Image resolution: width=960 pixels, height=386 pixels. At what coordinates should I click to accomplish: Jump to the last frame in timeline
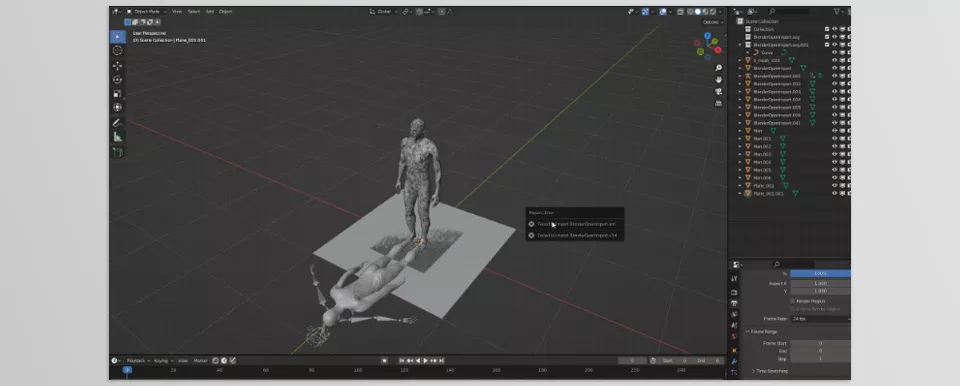point(441,361)
